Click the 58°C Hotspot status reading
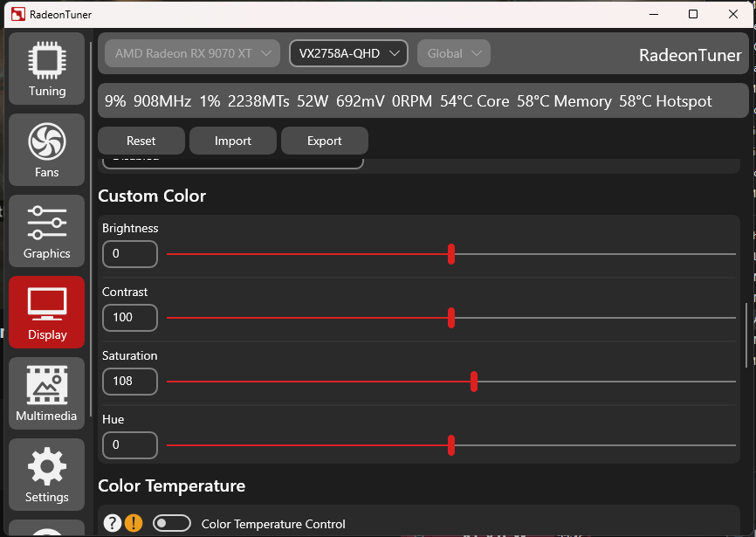The width and height of the screenshot is (756, 537). pyautogui.click(x=665, y=101)
